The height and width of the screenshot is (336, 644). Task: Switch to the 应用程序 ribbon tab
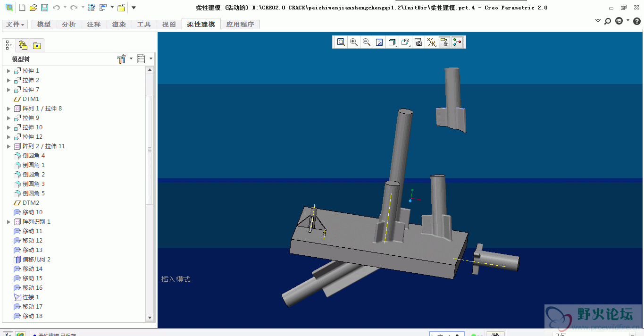click(240, 24)
